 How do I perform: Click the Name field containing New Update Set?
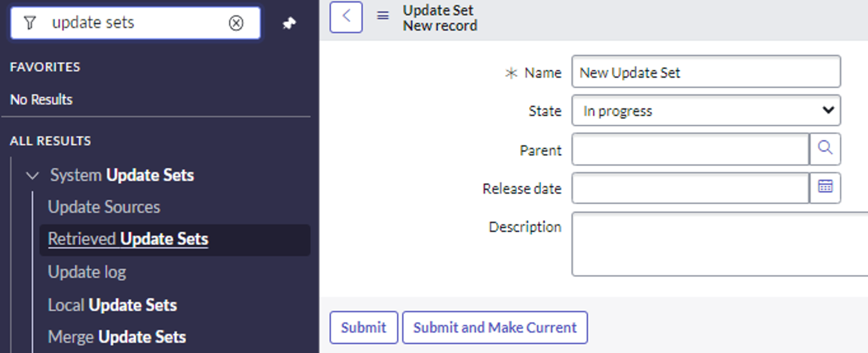pyautogui.click(x=705, y=72)
